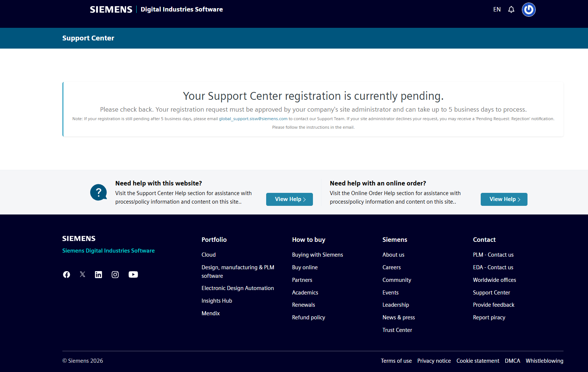This screenshot has width=588, height=372.
Task: Open the About us link
Action: pyautogui.click(x=393, y=255)
